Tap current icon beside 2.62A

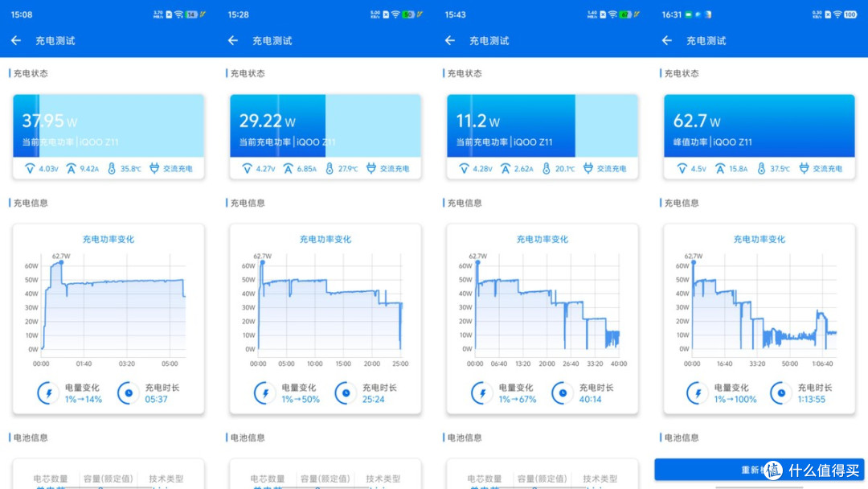point(505,168)
